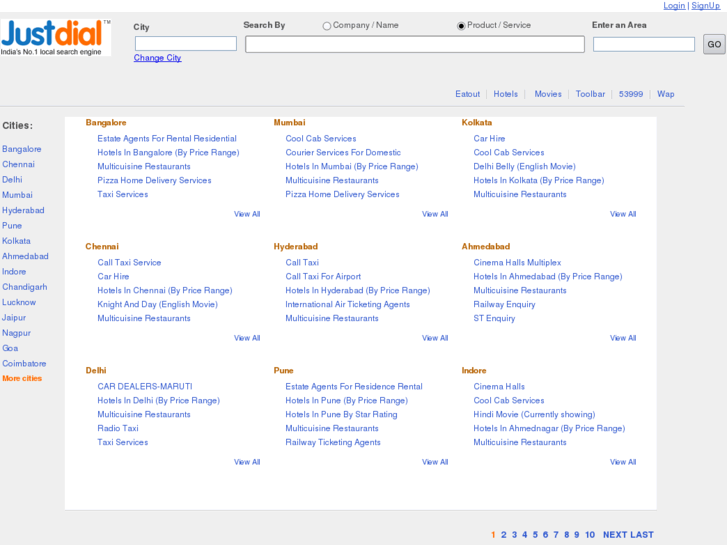Open the Movies menu item

point(548,94)
